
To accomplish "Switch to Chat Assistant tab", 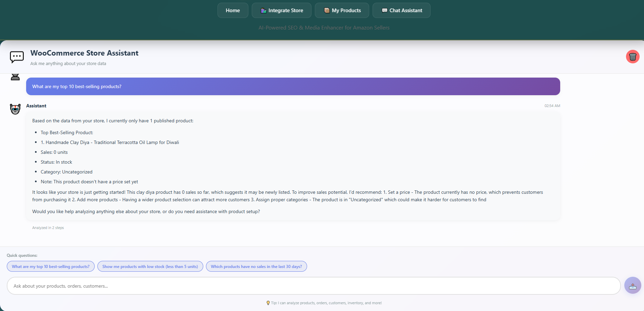I will (x=401, y=11).
